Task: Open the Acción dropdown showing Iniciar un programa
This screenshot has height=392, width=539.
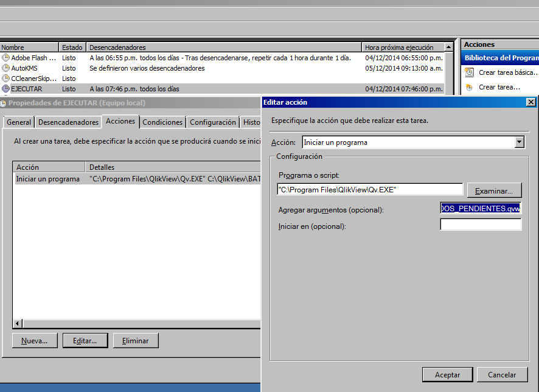Action: (519, 141)
